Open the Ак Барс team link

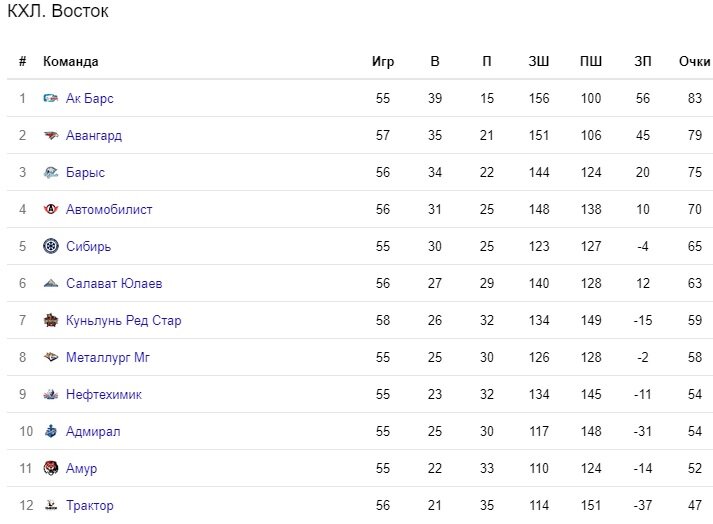click(90, 98)
